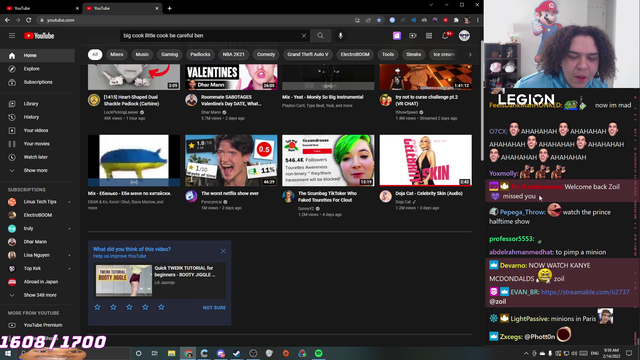Open Linus Tech Tips subscription
The image size is (640, 360).
pos(37,202)
